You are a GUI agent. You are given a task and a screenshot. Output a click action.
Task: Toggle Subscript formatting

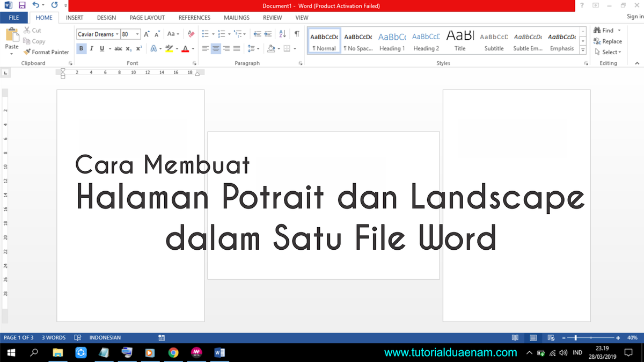click(x=129, y=48)
